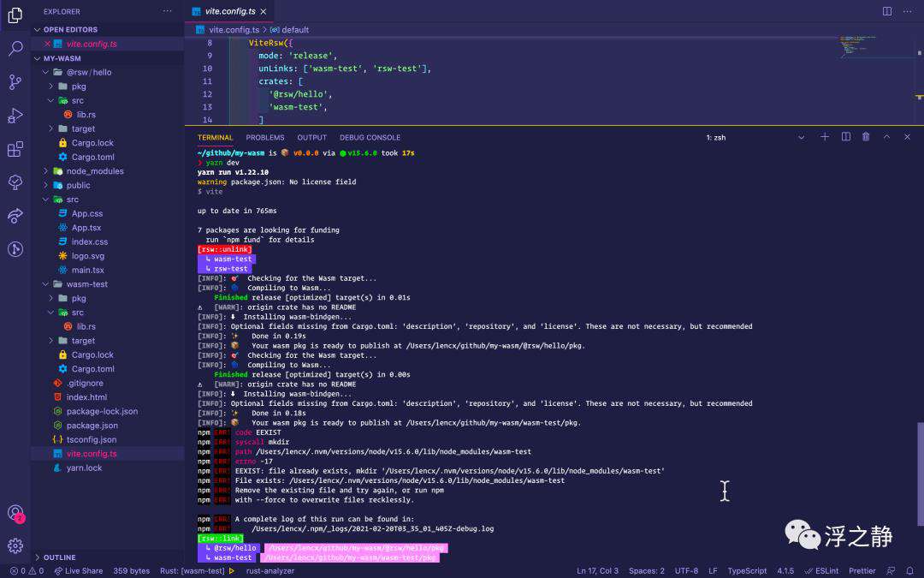Close vite.config.ts editor tab
Screen dimensions: 924x578
tap(264, 12)
